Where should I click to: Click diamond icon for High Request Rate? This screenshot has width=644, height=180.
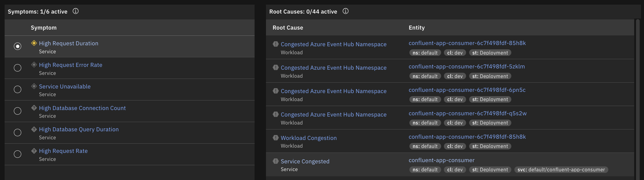click(34, 151)
